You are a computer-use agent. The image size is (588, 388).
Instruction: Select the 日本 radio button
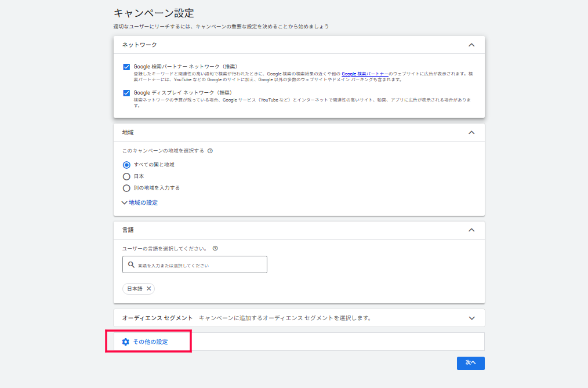click(x=126, y=176)
